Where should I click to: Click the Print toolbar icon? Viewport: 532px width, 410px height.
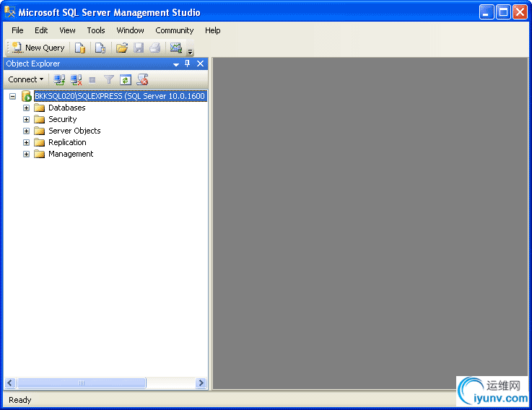(x=155, y=48)
